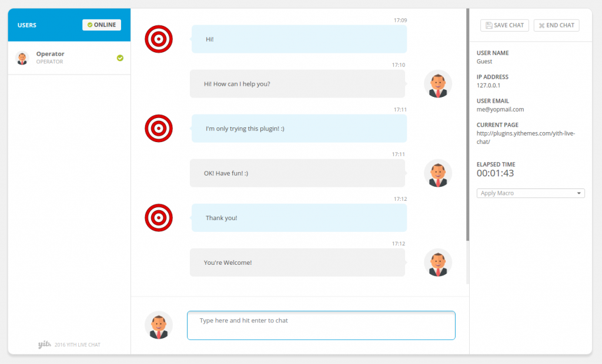Click the user name value Guest
Viewport: 602px width, 364px height.
coord(484,62)
